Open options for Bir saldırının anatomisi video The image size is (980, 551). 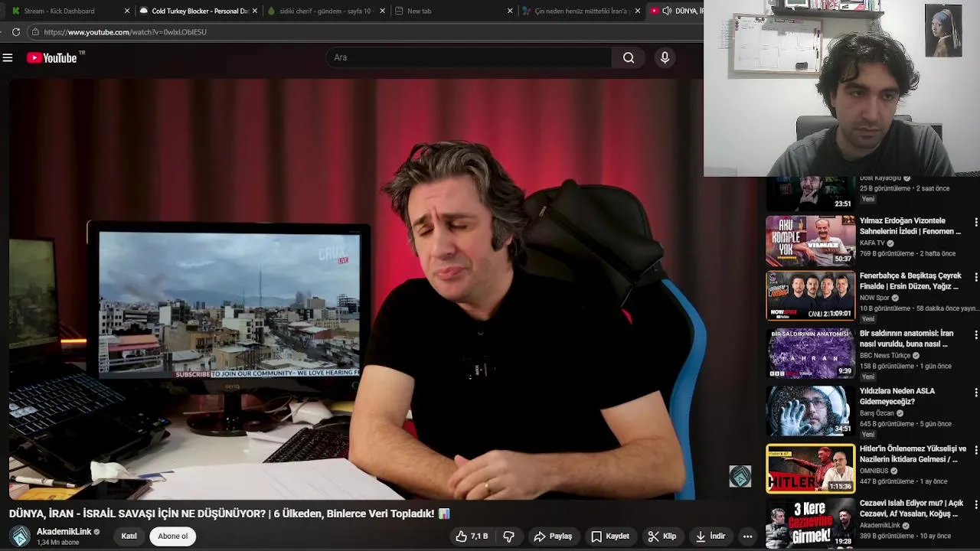pos(975,334)
